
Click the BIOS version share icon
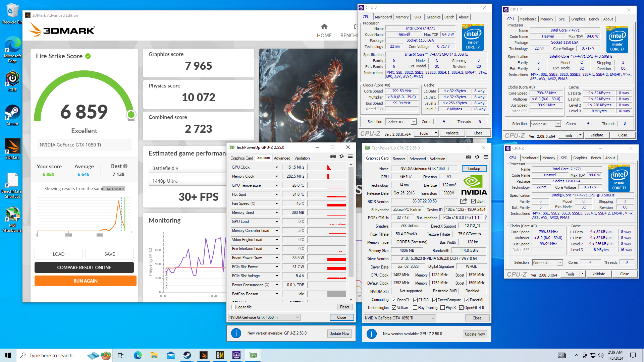click(464, 201)
